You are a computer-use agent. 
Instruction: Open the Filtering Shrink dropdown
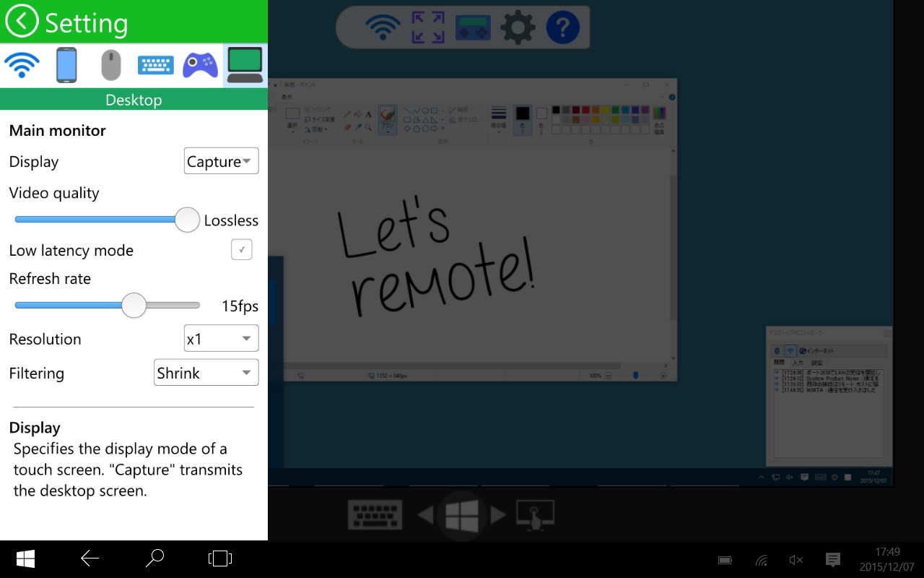[x=206, y=373]
